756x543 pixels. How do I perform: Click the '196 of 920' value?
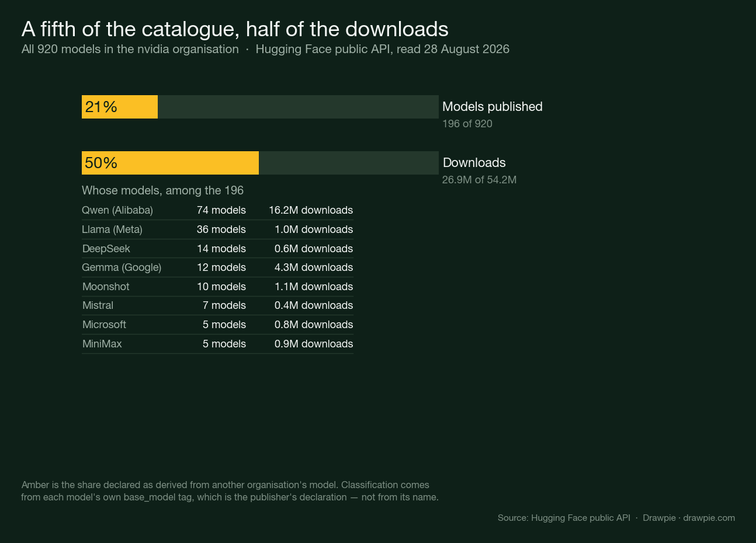[x=467, y=124]
